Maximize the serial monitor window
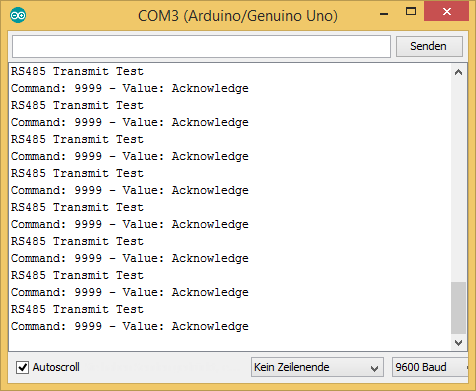The image size is (476, 391). 411,12
